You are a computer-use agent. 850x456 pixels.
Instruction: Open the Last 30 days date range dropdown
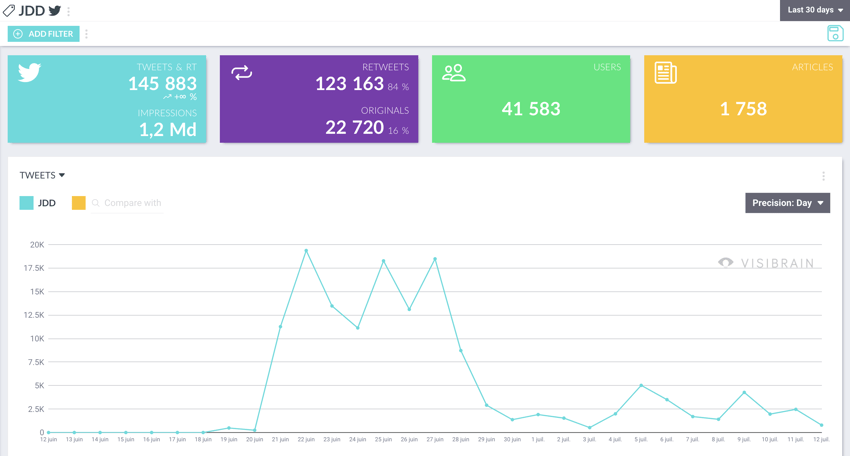(815, 10)
